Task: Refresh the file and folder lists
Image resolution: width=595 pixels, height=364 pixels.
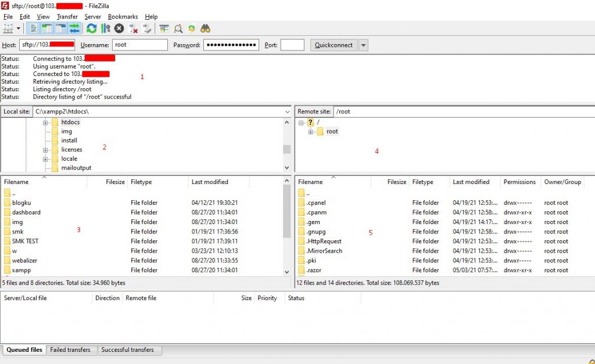Action: click(91, 28)
